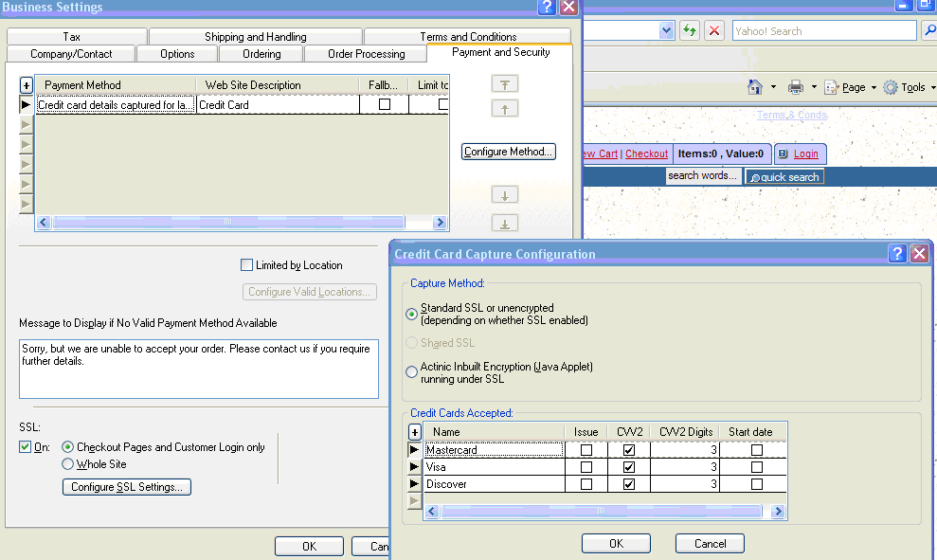Screen dimensions: 937x560
Task: Click the browser stop loading icon
Action: [x=714, y=31]
